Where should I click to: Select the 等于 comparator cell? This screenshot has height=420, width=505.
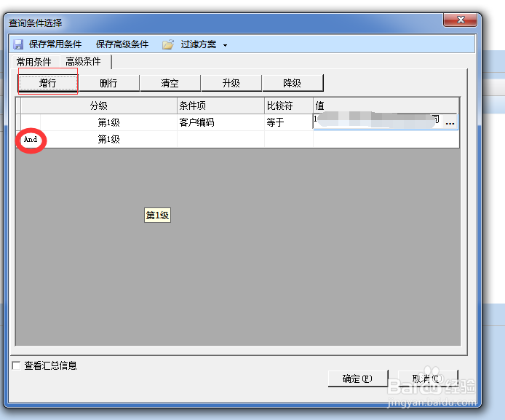point(289,122)
